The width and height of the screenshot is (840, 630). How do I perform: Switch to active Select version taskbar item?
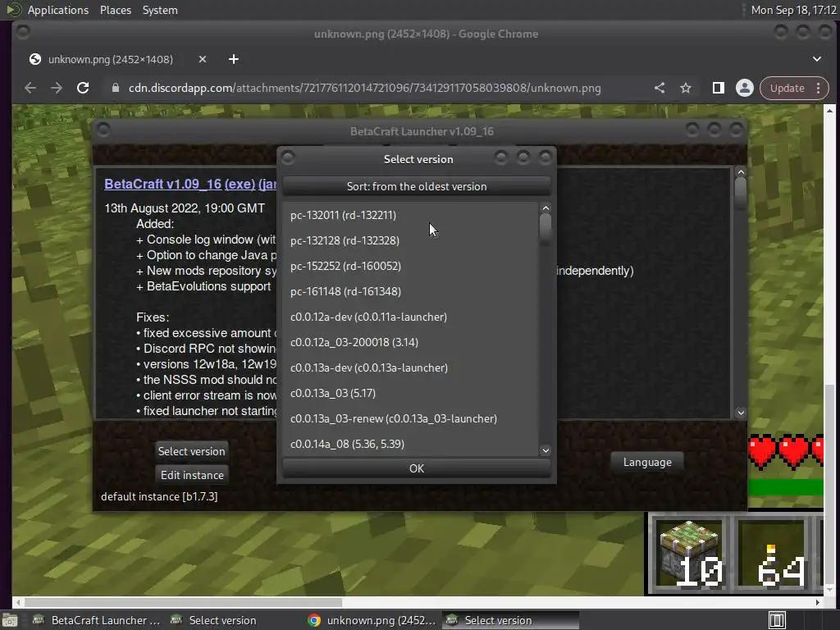[510, 620]
